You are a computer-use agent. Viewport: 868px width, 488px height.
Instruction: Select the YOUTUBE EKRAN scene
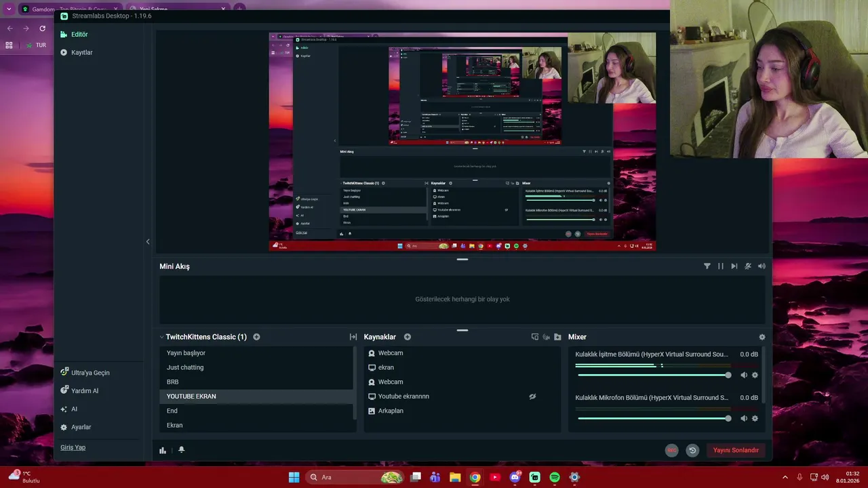click(x=256, y=396)
